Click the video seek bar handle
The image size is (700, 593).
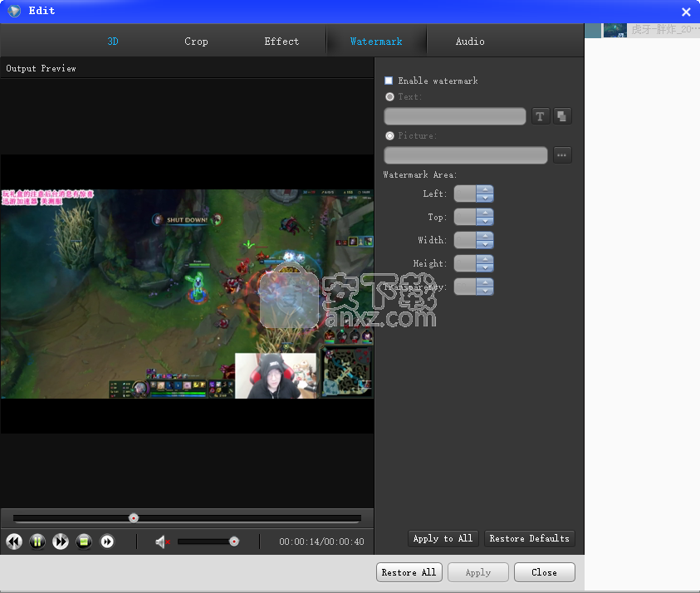pyautogui.click(x=134, y=518)
